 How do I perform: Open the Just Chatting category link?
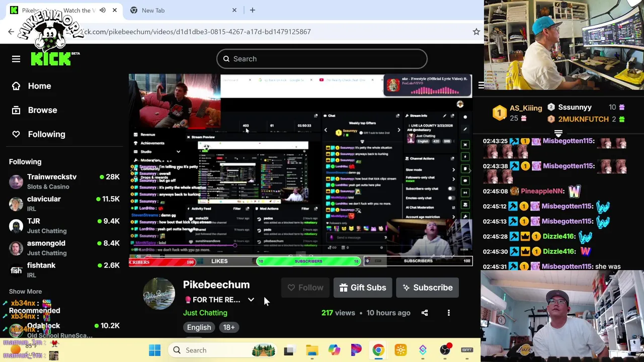coord(205,313)
